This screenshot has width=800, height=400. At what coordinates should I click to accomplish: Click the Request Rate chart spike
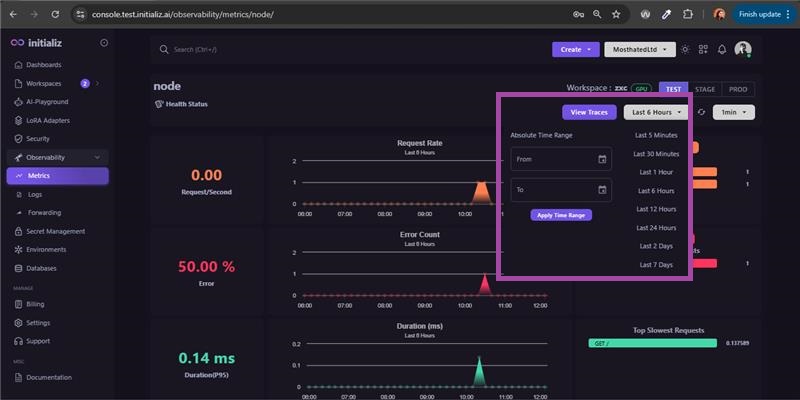(x=480, y=193)
